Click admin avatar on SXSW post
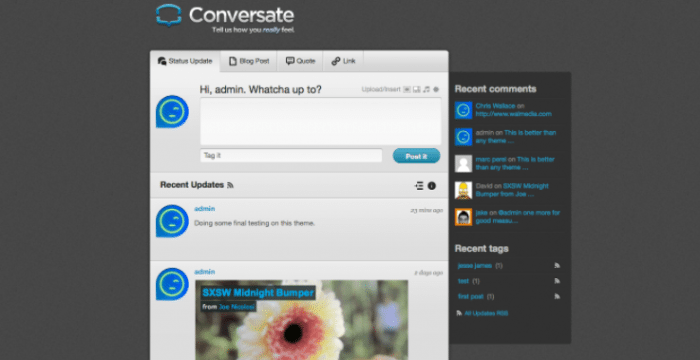The width and height of the screenshot is (700, 360). (172, 284)
